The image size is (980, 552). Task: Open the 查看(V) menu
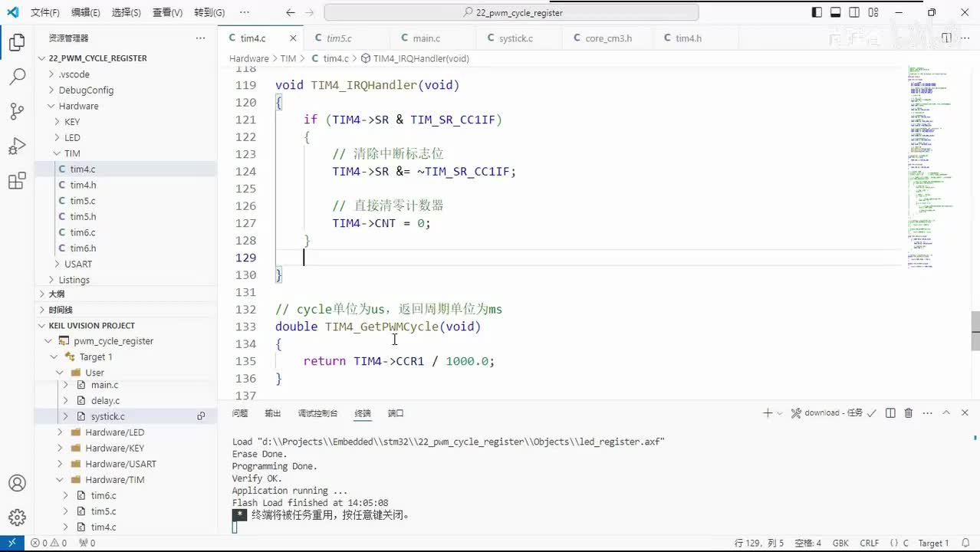[x=167, y=12]
